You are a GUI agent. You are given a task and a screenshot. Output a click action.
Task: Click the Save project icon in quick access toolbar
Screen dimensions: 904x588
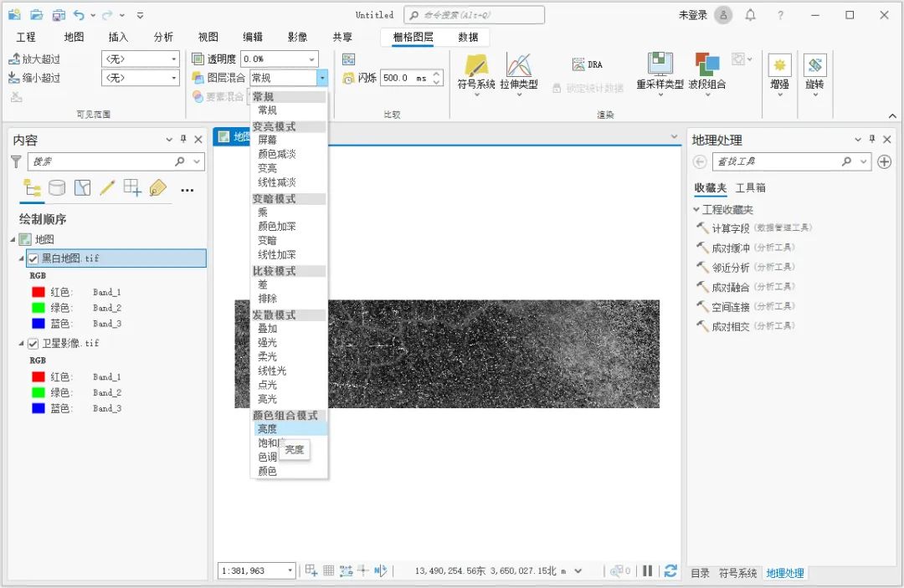point(59,14)
